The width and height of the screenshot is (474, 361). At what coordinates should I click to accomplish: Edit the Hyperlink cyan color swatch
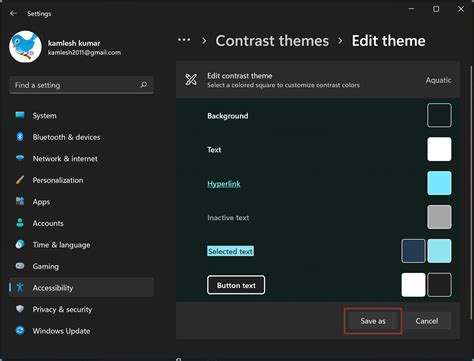tap(439, 183)
